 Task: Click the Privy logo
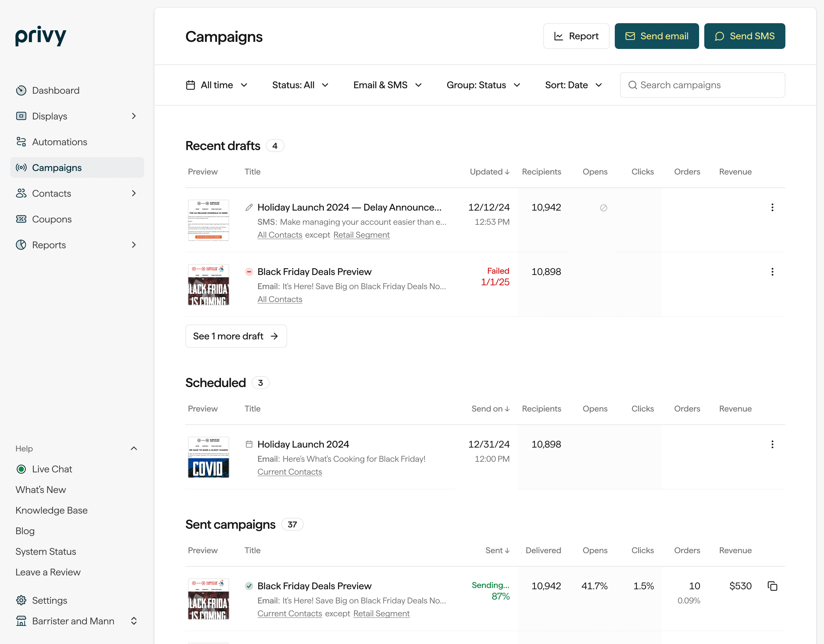(x=41, y=36)
